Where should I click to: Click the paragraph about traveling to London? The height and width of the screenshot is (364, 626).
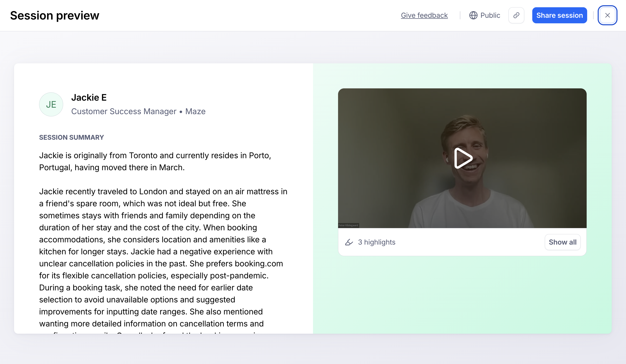tap(163, 252)
